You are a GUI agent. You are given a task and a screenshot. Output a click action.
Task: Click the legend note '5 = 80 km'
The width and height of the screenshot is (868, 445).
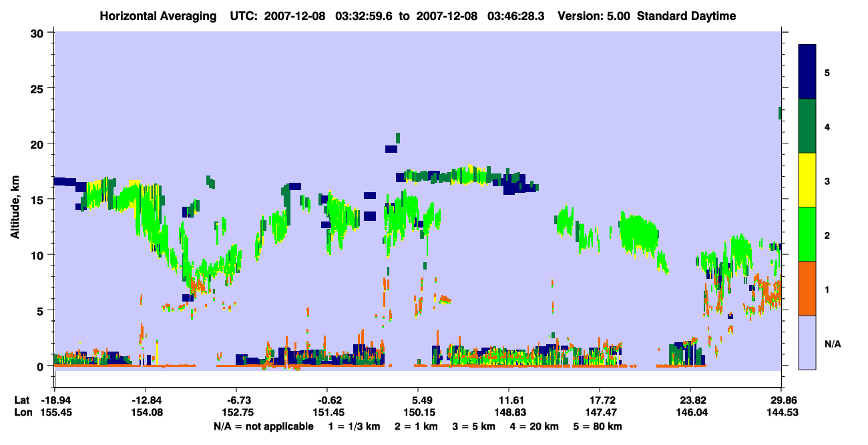[x=598, y=426]
